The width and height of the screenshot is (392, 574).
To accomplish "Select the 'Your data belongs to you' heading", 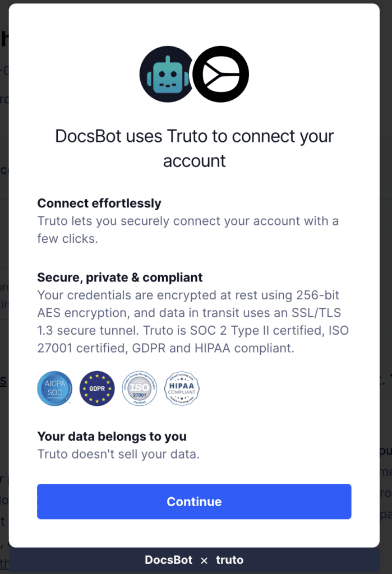I will [x=112, y=436].
